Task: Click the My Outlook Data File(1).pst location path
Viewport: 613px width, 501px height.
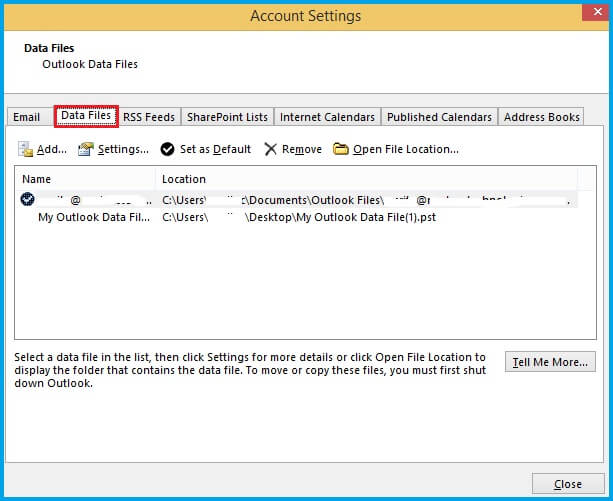Action: coord(299,217)
